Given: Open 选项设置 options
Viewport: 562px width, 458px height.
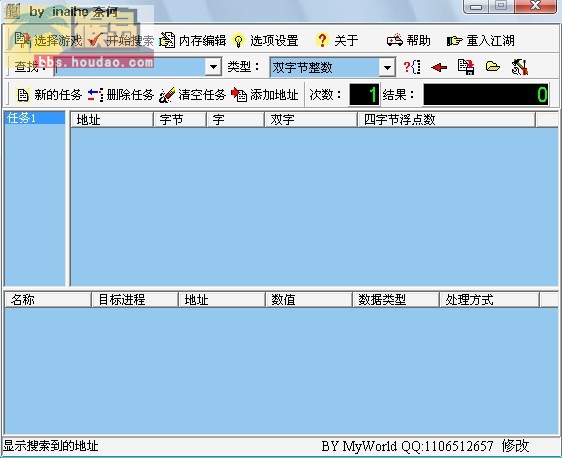Looking at the screenshot, I should [x=265, y=40].
